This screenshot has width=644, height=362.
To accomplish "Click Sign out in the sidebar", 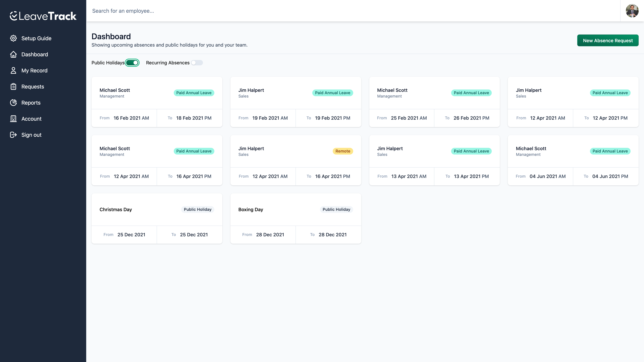I will pyautogui.click(x=31, y=135).
